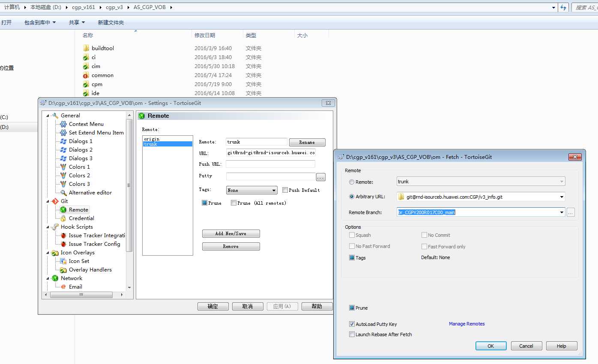Click the common folder icon with red overlay

pyautogui.click(x=86, y=75)
